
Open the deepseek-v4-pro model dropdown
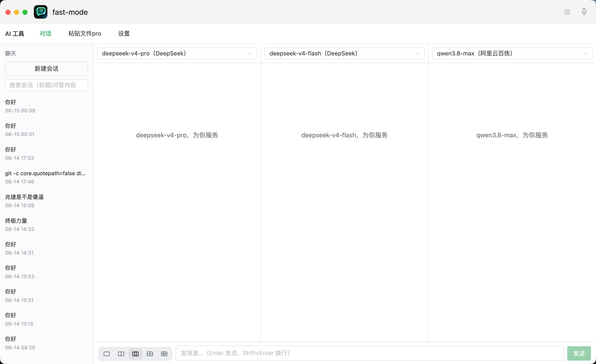(177, 53)
